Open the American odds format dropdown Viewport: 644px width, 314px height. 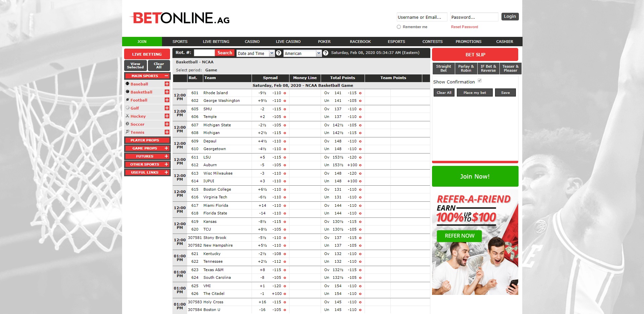pyautogui.click(x=303, y=53)
